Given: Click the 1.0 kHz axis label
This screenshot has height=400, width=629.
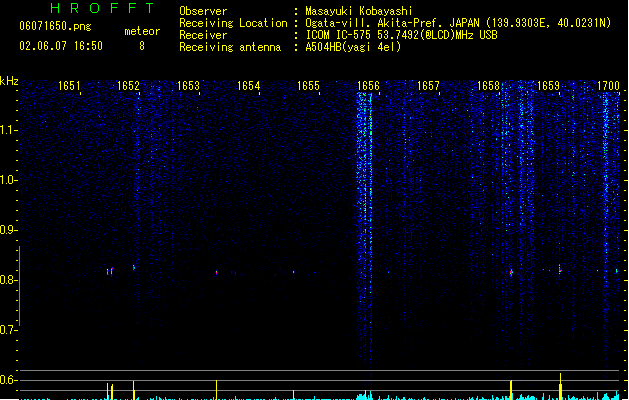Looking at the screenshot, I should [x=8, y=180].
